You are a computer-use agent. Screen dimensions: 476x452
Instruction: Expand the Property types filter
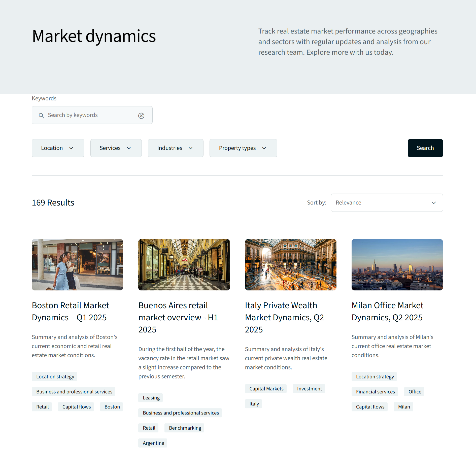pos(243,148)
